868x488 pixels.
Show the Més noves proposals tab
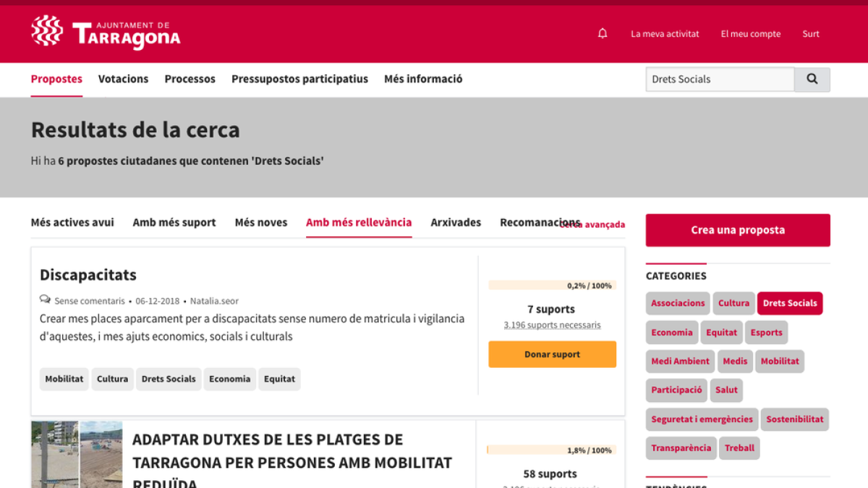pyautogui.click(x=261, y=223)
